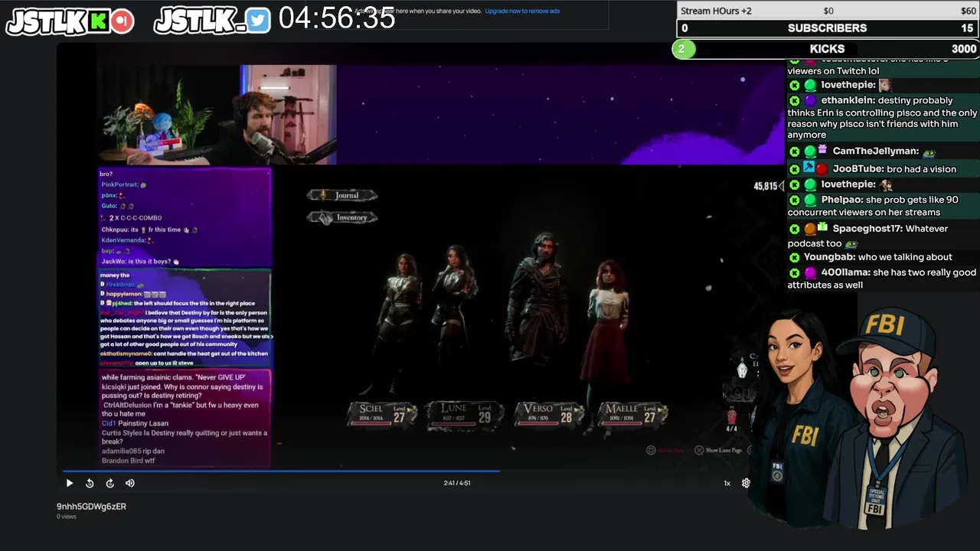Click the emote in CamTheJellyman's message

click(x=929, y=152)
